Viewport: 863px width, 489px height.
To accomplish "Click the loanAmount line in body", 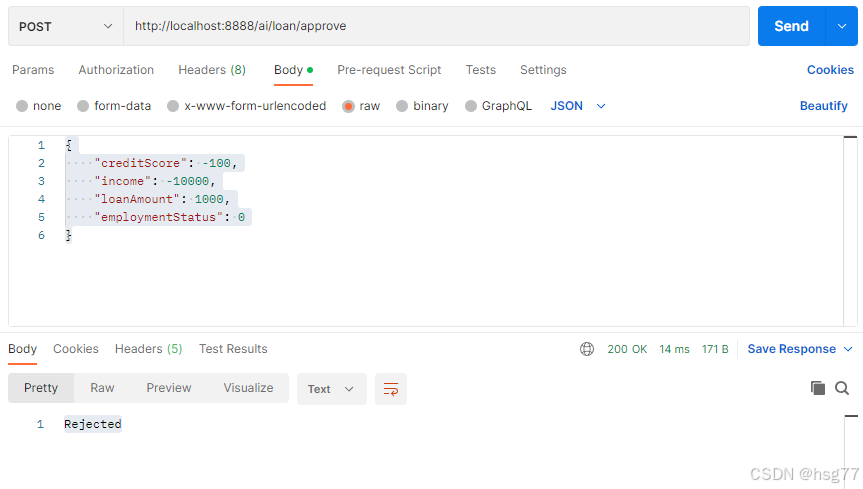I will [x=162, y=199].
